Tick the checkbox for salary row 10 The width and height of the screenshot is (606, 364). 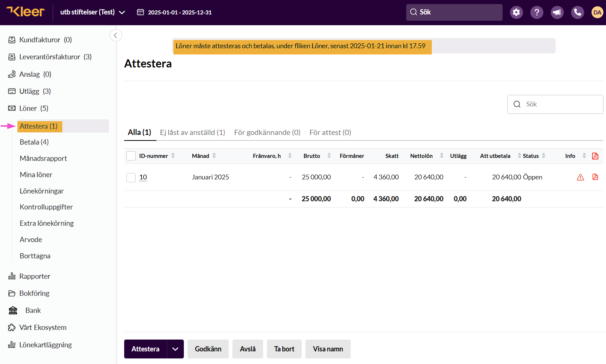pyautogui.click(x=131, y=178)
